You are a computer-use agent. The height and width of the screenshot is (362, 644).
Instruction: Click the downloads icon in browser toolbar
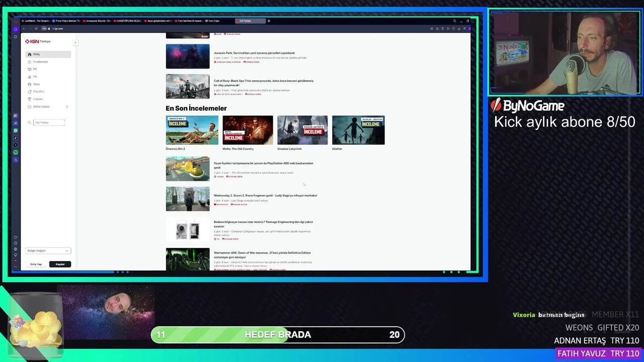tap(459, 29)
